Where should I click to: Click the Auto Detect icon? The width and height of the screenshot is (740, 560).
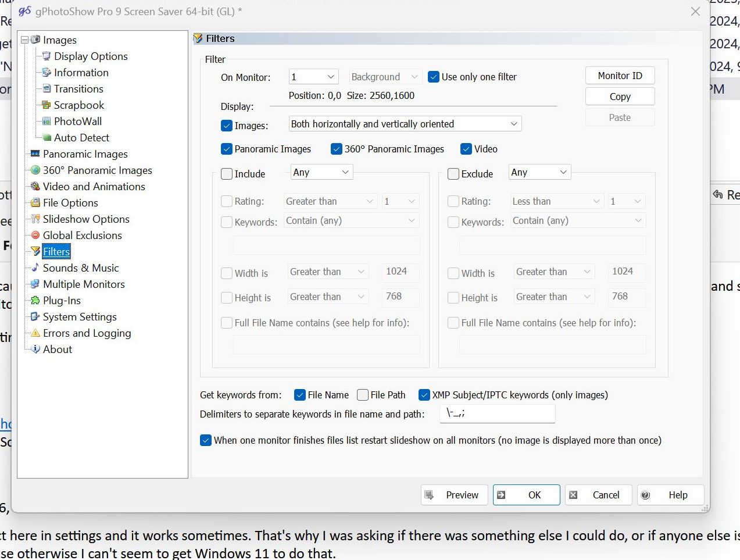(47, 137)
